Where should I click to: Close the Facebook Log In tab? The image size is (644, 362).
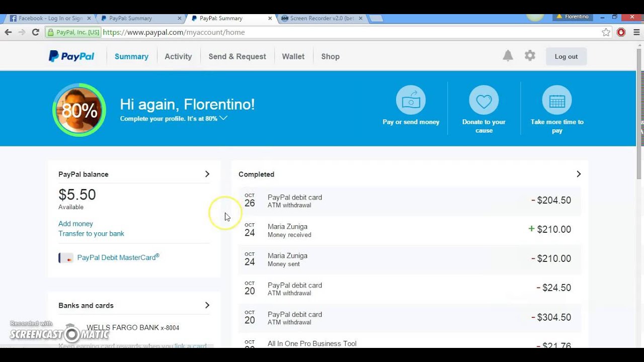tap(89, 18)
